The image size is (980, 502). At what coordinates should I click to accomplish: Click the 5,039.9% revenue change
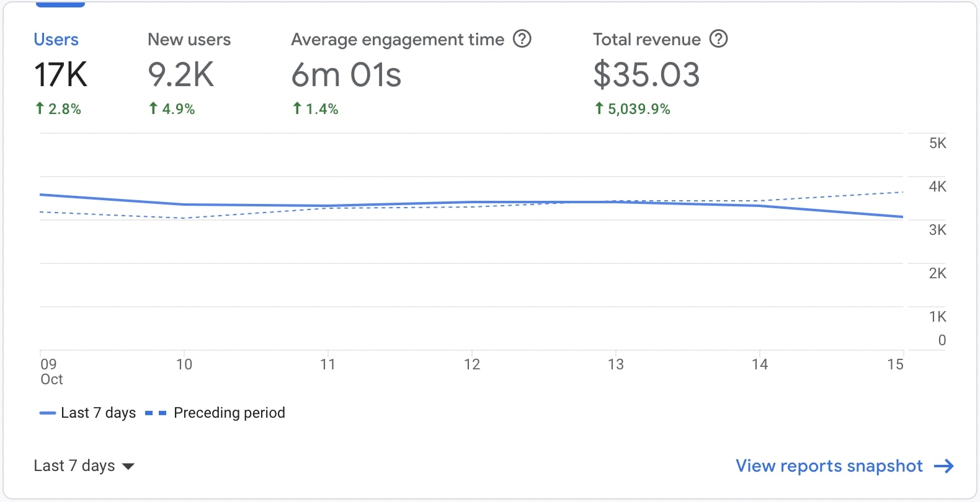632,109
